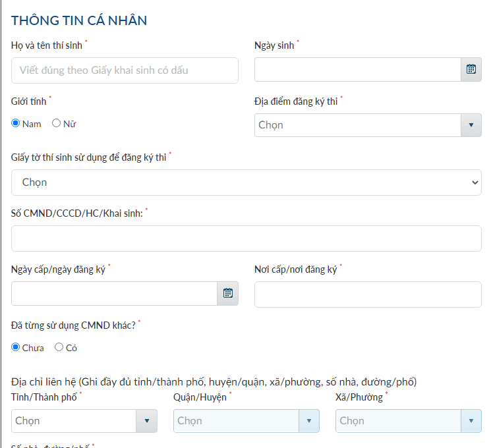Expand the Xã/Phường dropdown arrow
This screenshot has height=448, width=491.
[471, 421]
